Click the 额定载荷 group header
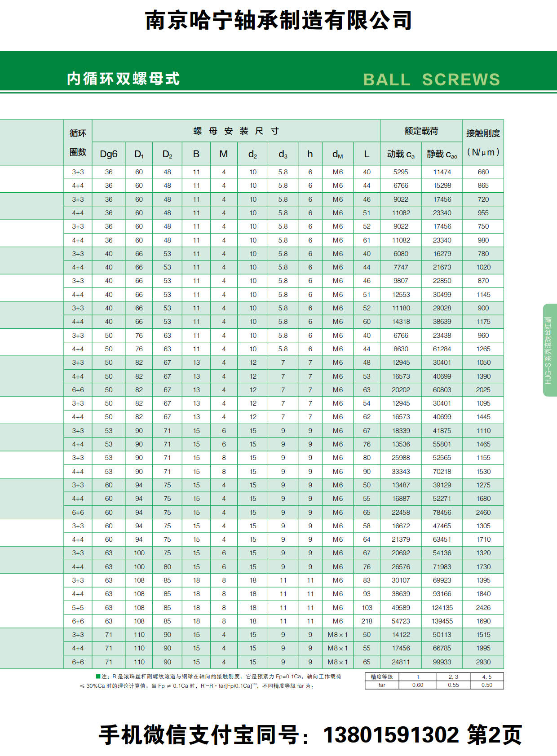557x756 pixels. point(421,131)
